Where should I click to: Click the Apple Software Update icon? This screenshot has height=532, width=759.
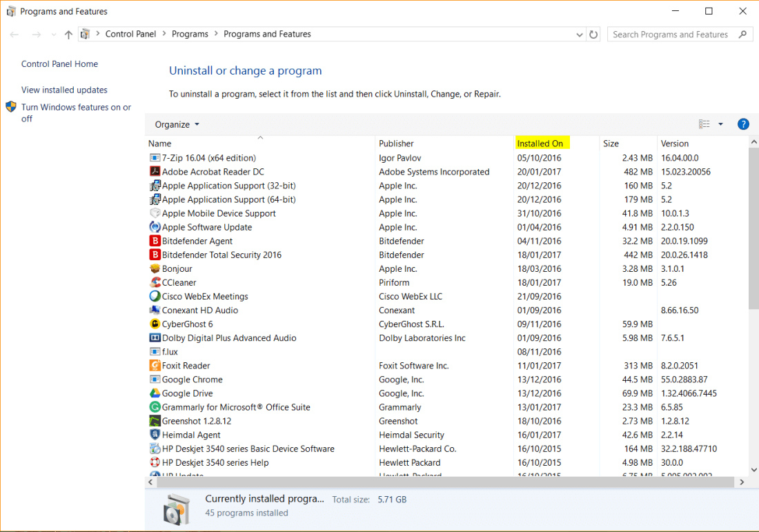point(155,227)
